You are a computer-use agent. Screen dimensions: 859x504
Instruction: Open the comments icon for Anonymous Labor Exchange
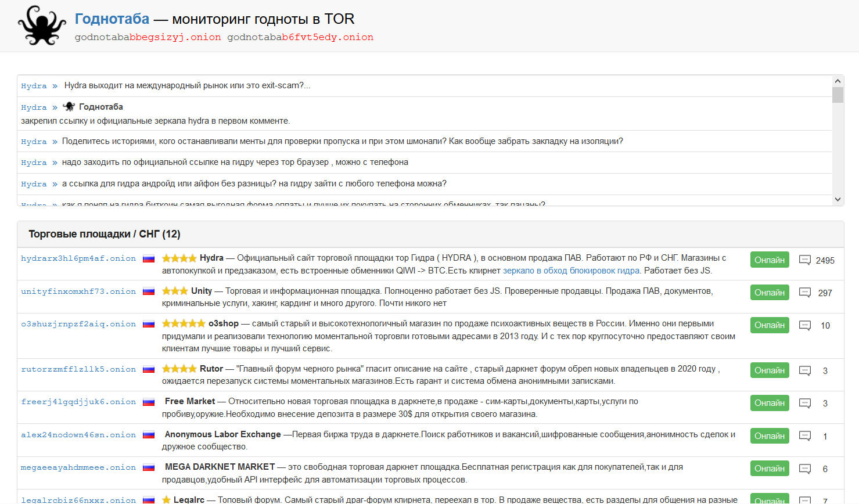click(x=805, y=436)
